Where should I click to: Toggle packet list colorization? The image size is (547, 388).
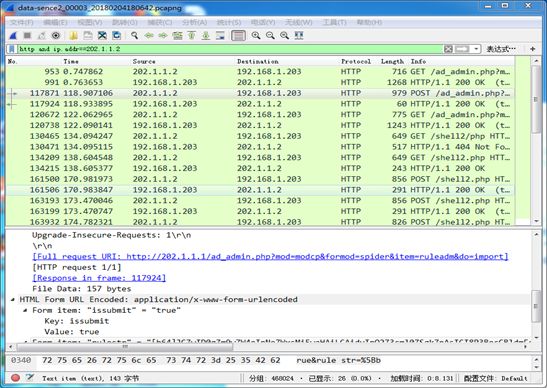(238, 36)
